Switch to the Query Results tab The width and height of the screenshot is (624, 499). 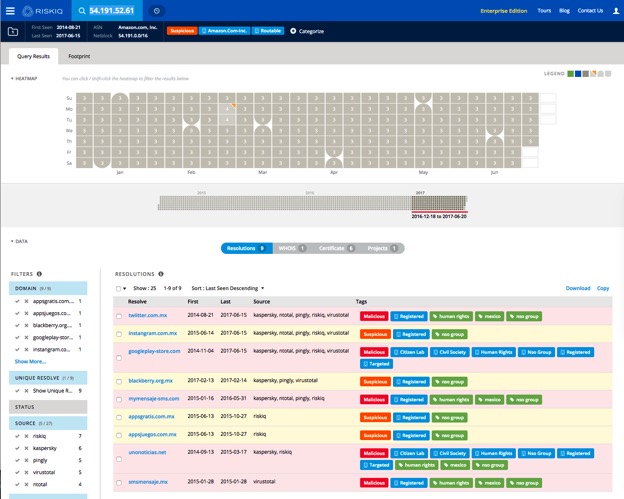coord(33,56)
